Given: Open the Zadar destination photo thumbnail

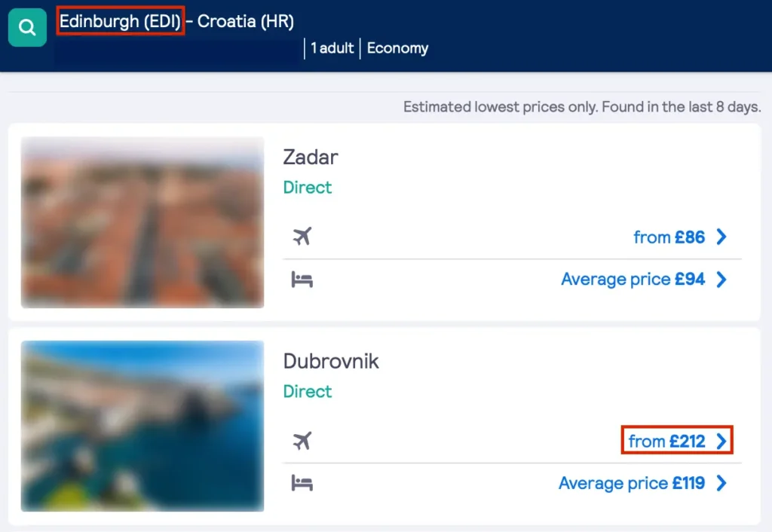Looking at the screenshot, I should [x=142, y=223].
